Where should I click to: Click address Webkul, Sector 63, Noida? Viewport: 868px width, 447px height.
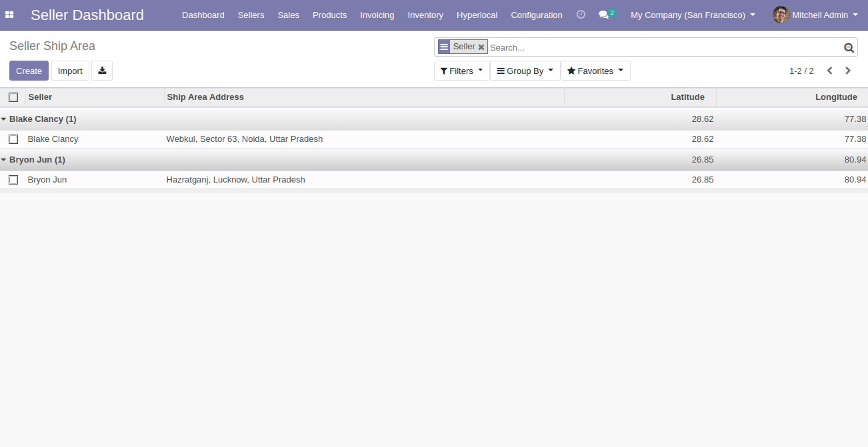point(245,139)
